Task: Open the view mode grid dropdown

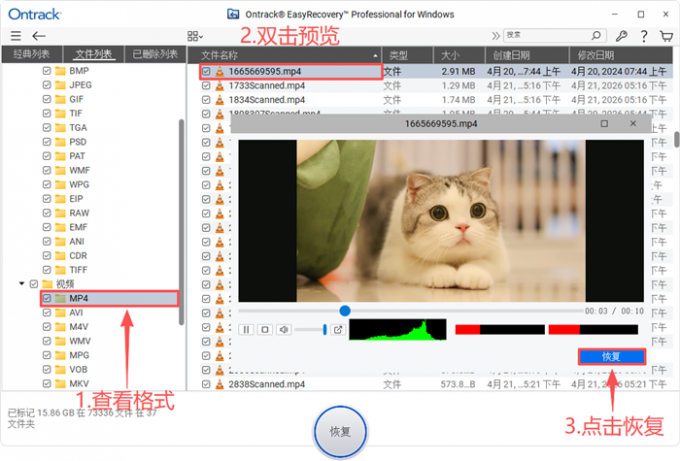Action: pos(195,36)
